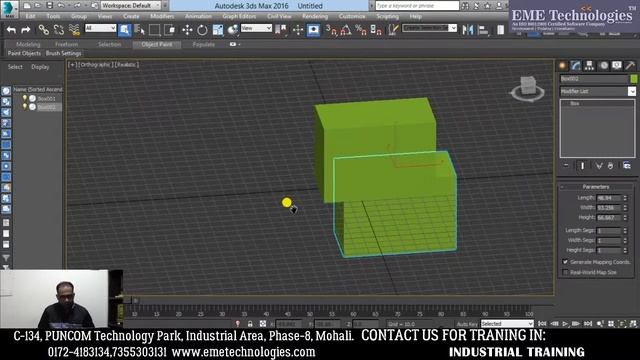Open the Motion command panel tab
640x360 pixels.
603,66
